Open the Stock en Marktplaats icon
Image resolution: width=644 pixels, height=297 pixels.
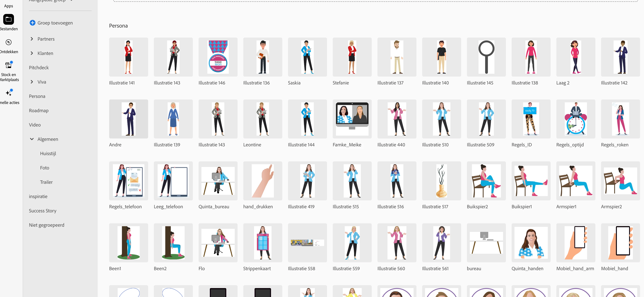point(9,65)
